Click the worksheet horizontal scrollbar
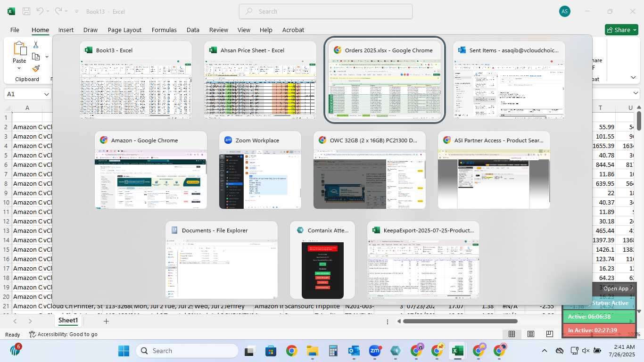The image size is (644, 362). point(460,321)
